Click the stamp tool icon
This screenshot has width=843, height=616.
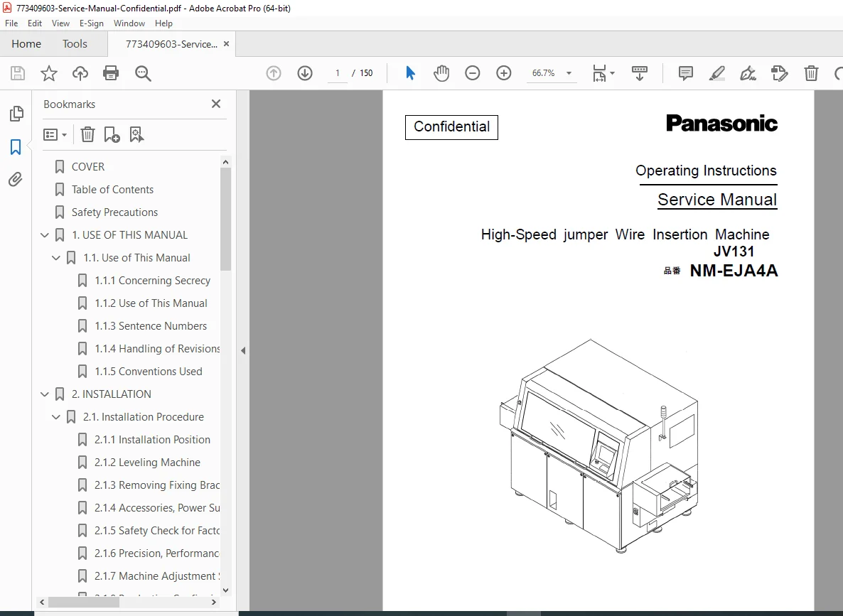(x=779, y=73)
